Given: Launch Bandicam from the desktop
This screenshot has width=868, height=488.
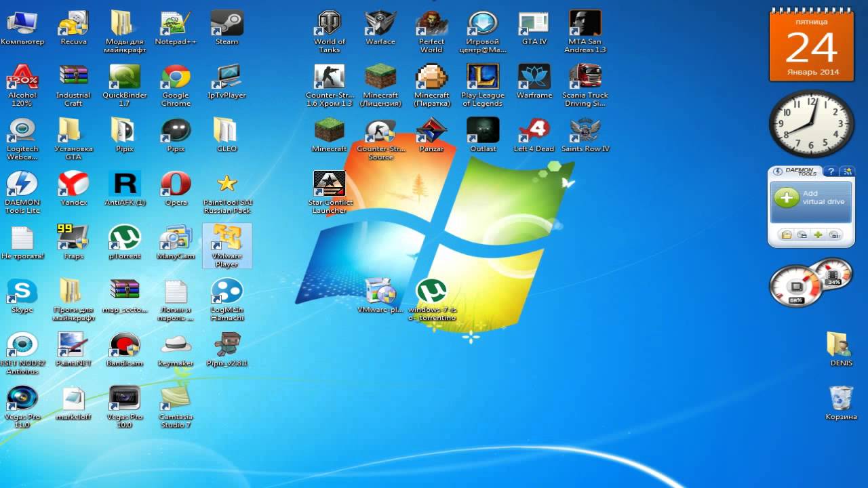Looking at the screenshot, I should (125, 350).
